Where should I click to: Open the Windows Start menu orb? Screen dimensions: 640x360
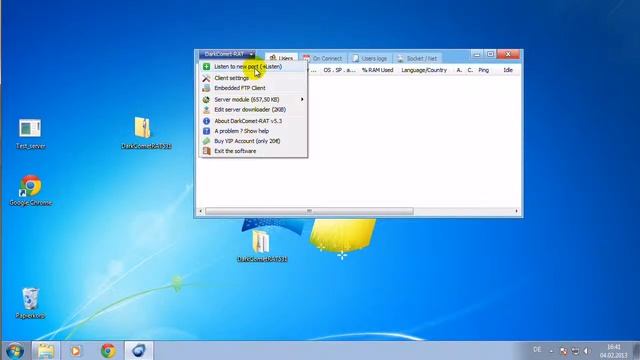pos(15,351)
